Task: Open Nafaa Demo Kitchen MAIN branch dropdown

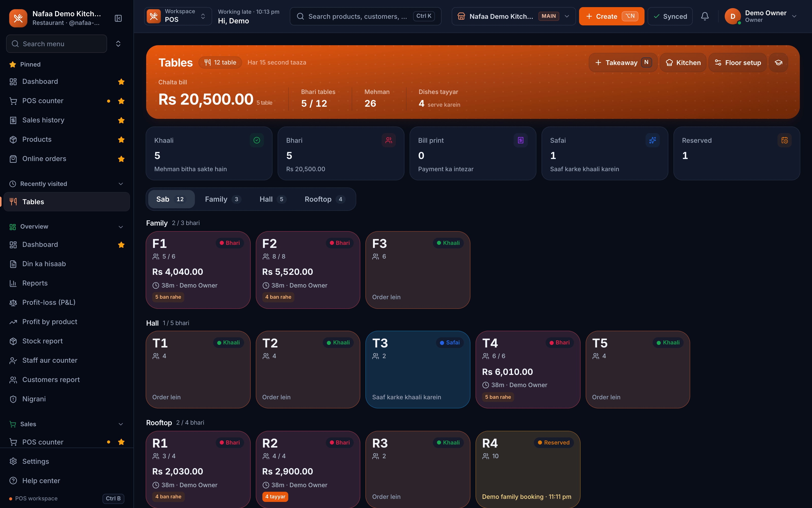Action: [513, 16]
